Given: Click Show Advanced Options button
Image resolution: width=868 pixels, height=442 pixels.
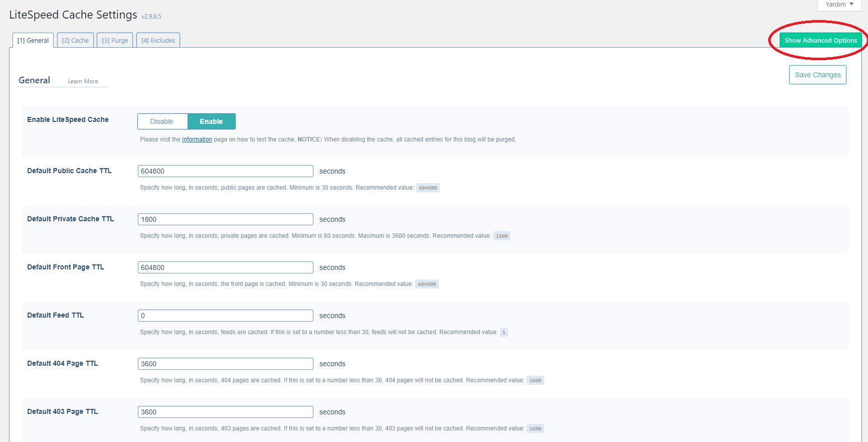Looking at the screenshot, I should pos(820,41).
